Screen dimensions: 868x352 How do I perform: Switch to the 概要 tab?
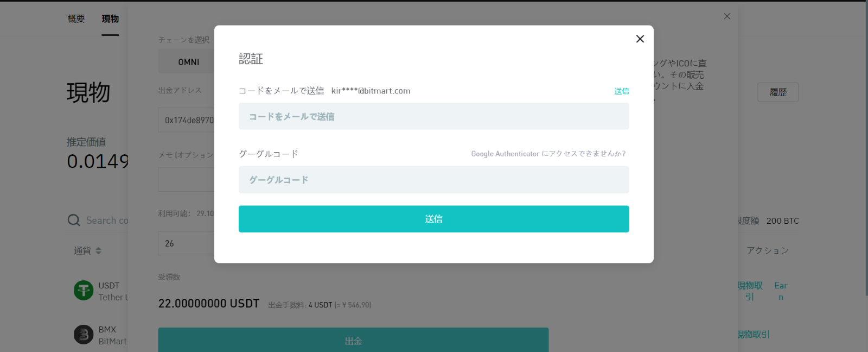point(76,19)
